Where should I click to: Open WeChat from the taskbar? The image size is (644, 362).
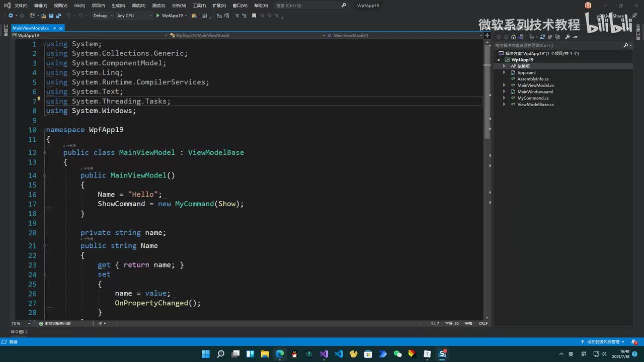pyautogui.click(x=397, y=354)
